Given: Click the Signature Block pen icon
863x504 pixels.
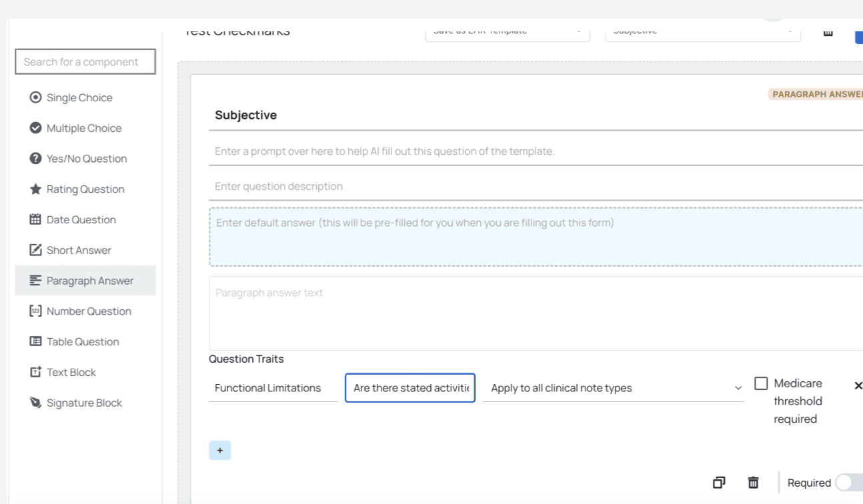Looking at the screenshot, I should 36,403.
